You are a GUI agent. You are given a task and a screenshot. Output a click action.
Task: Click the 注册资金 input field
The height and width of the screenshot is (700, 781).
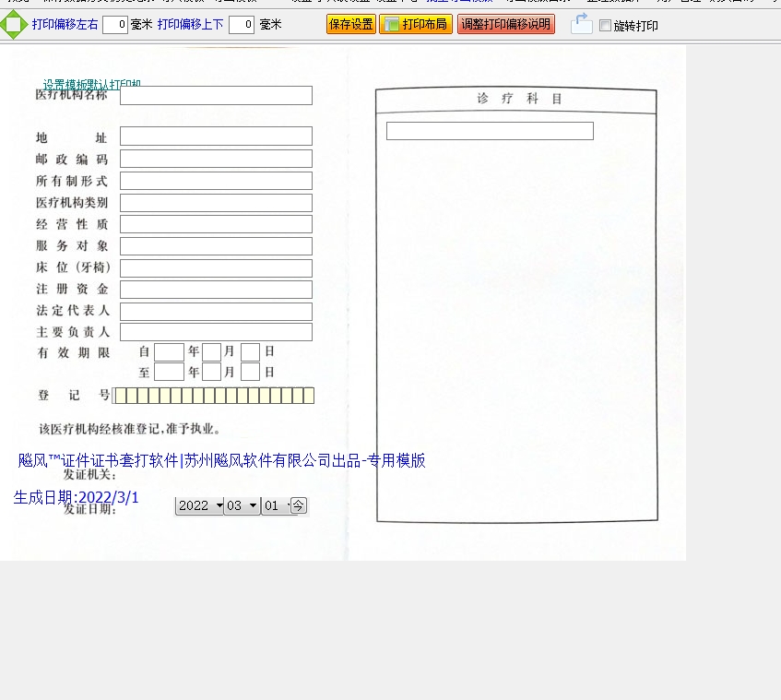tap(216, 290)
